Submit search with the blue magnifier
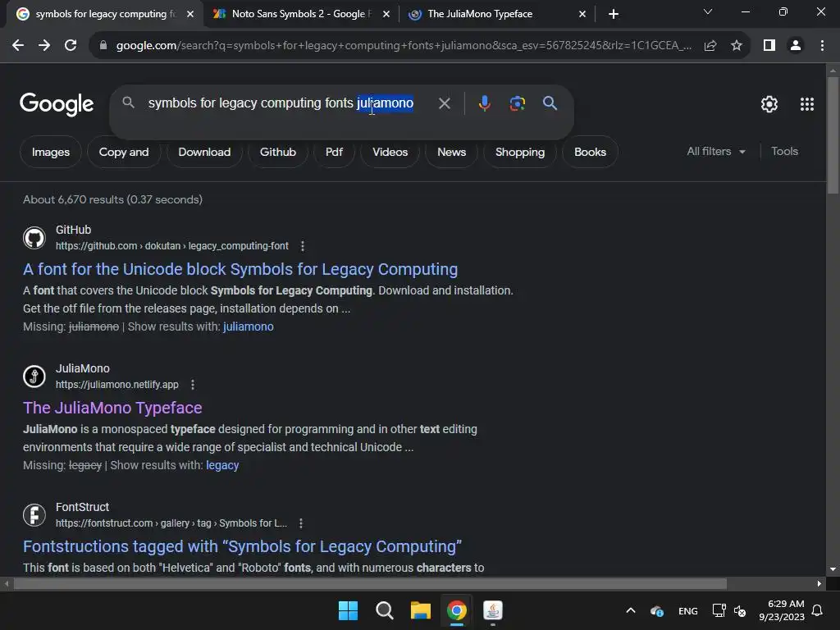Screen dimensions: 840x630 [550, 103]
